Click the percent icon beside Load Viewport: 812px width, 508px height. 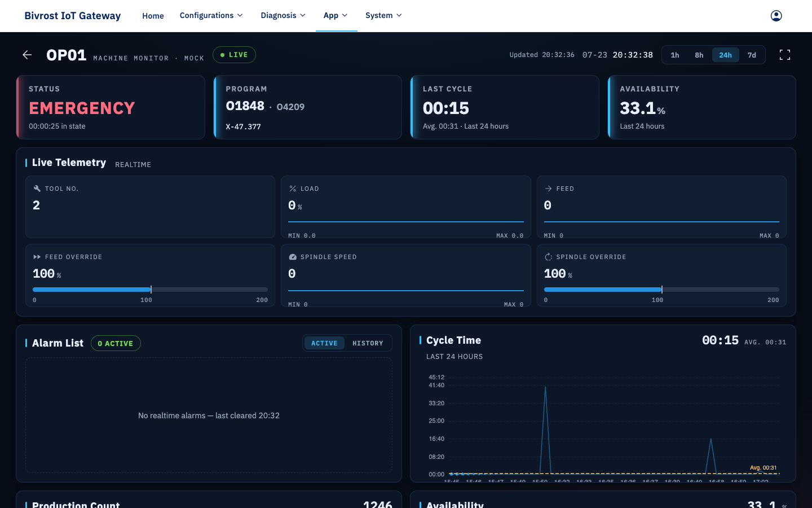tap(293, 189)
